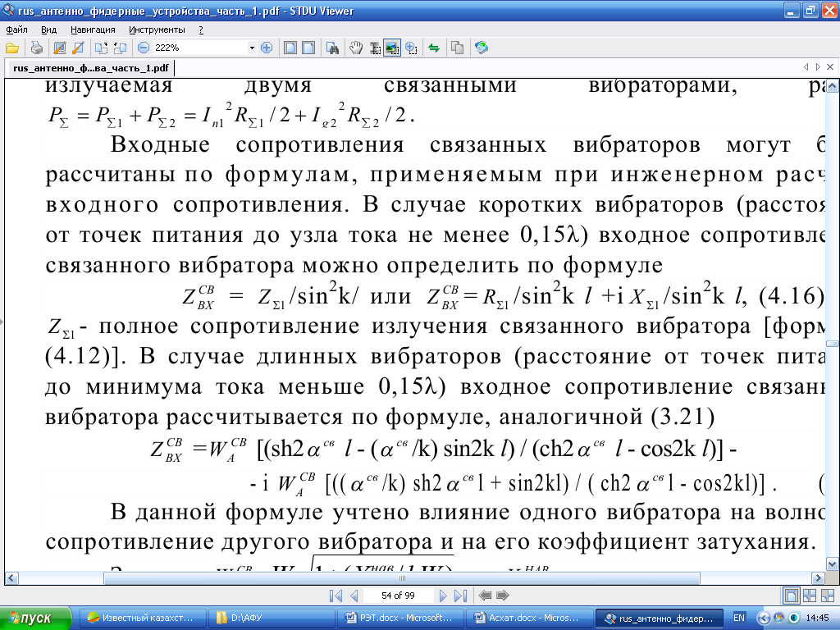Open the Файл menu

click(x=16, y=30)
